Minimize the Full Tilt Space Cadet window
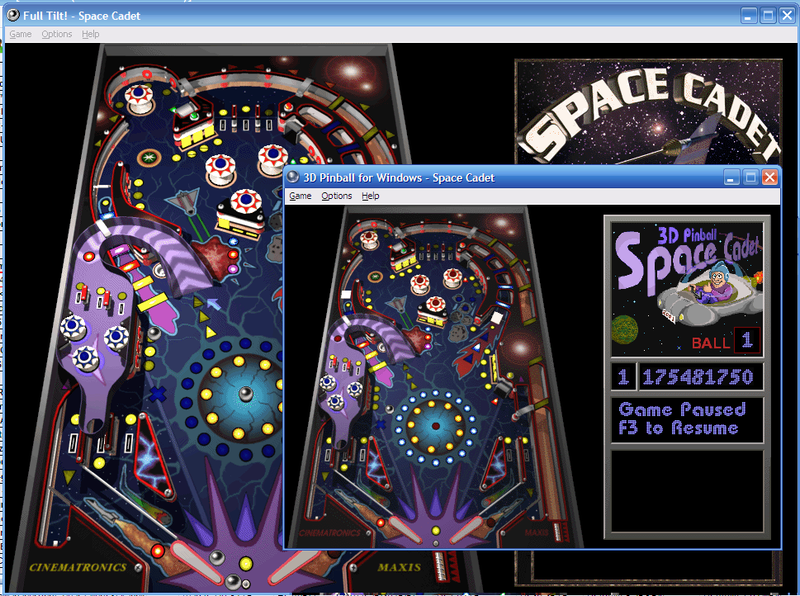800x596 pixels. [x=748, y=16]
